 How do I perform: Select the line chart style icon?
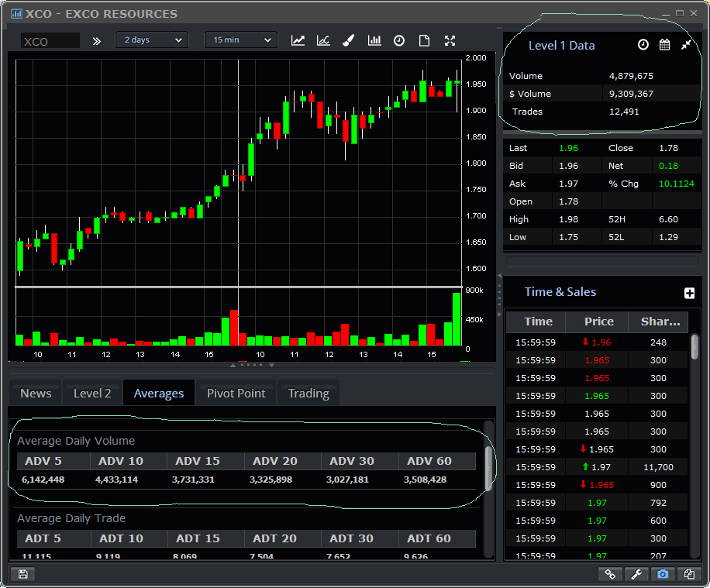298,40
